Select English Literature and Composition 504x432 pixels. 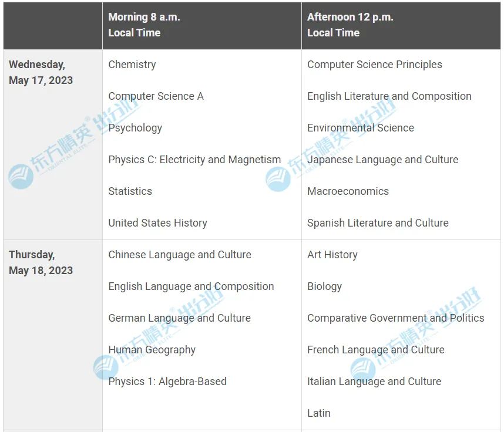[x=389, y=96]
